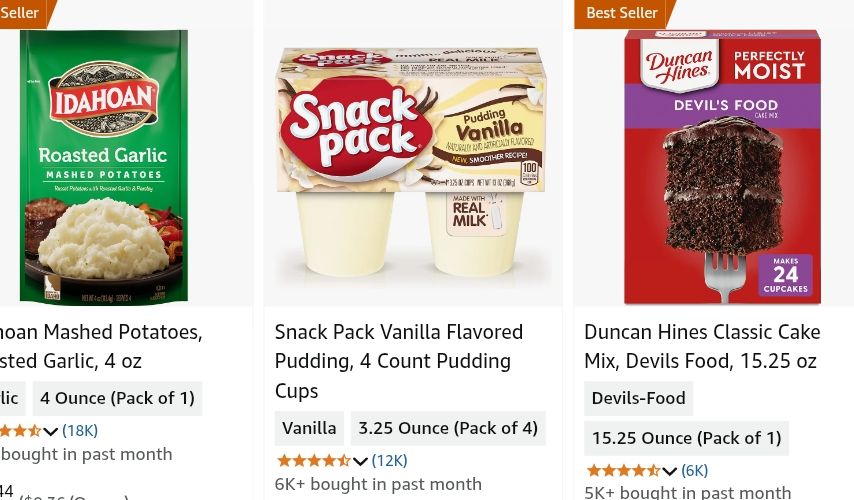View 6K reviews for Duncan Hines
The image size is (854, 500).
pyautogui.click(x=694, y=471)
